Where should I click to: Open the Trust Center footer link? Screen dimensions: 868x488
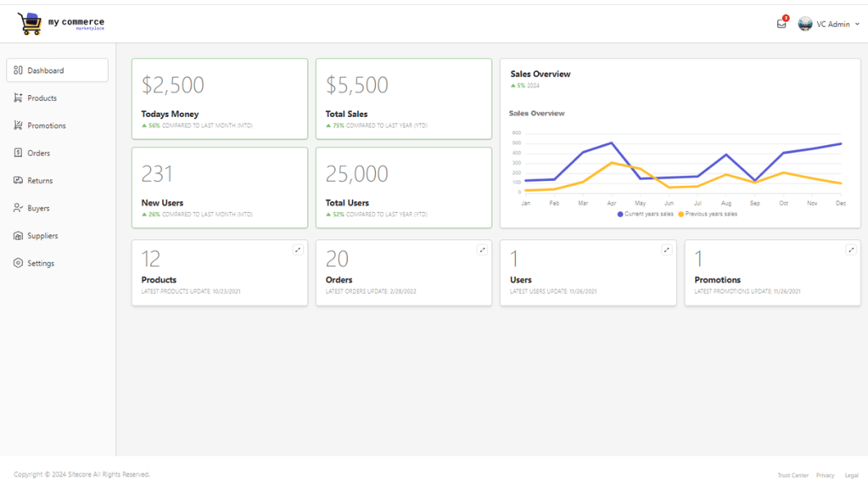tap(792, 475)
